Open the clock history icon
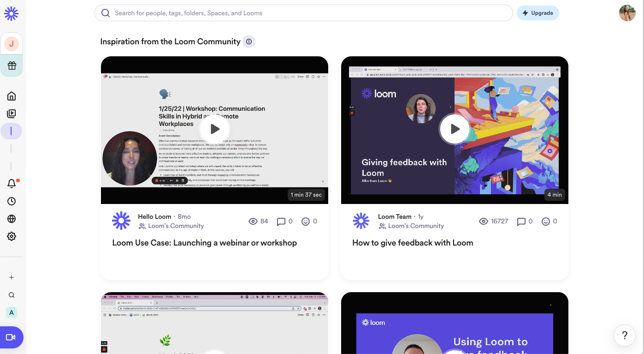Viewport: 644px width, 354px height. (12, 201)
